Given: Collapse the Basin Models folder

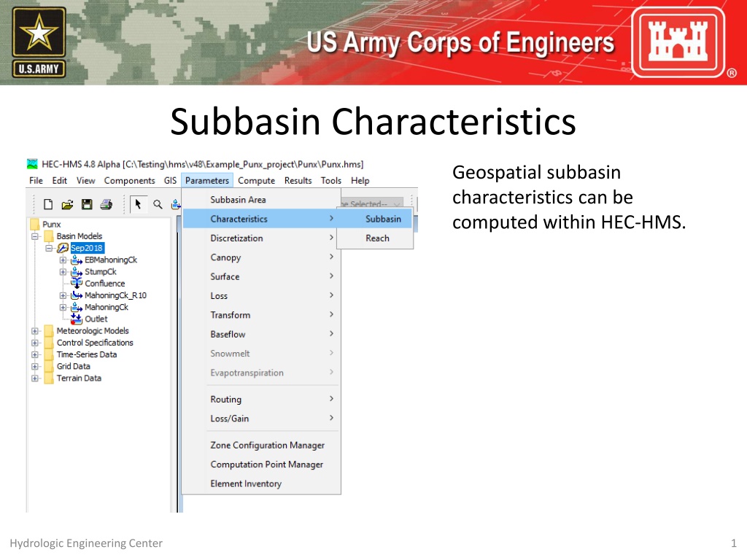Looking at the screenshot, I should click(35, 236).
